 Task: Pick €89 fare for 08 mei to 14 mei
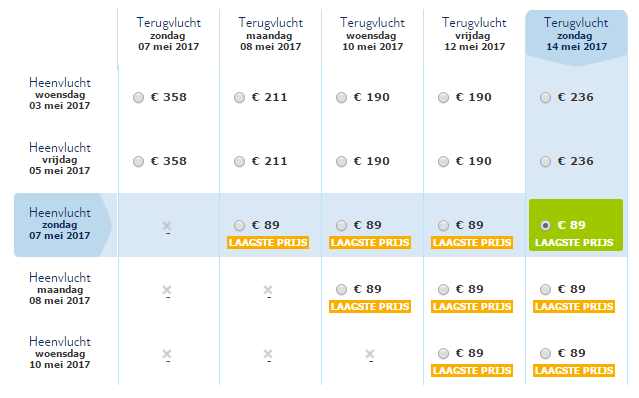[x=545, y=290]
